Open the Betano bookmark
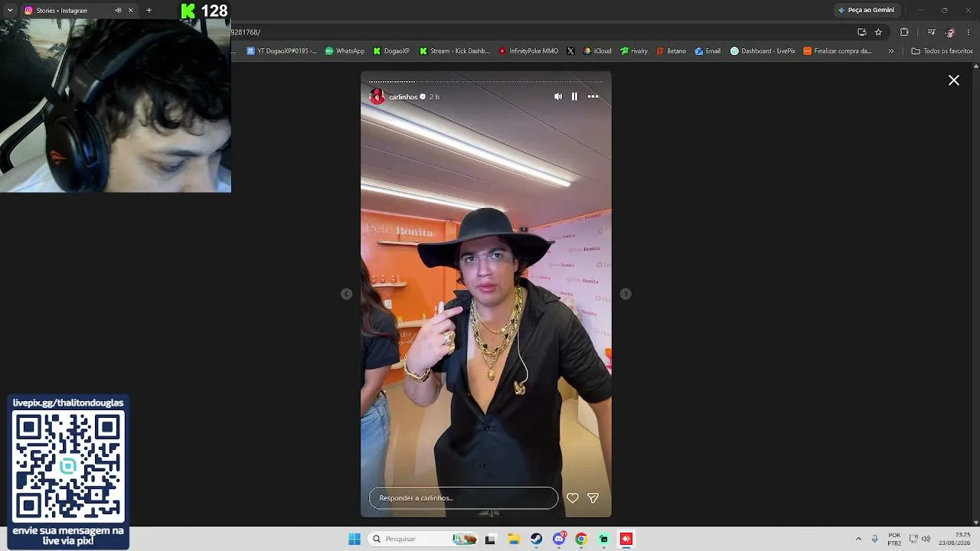 coord(671,51)
